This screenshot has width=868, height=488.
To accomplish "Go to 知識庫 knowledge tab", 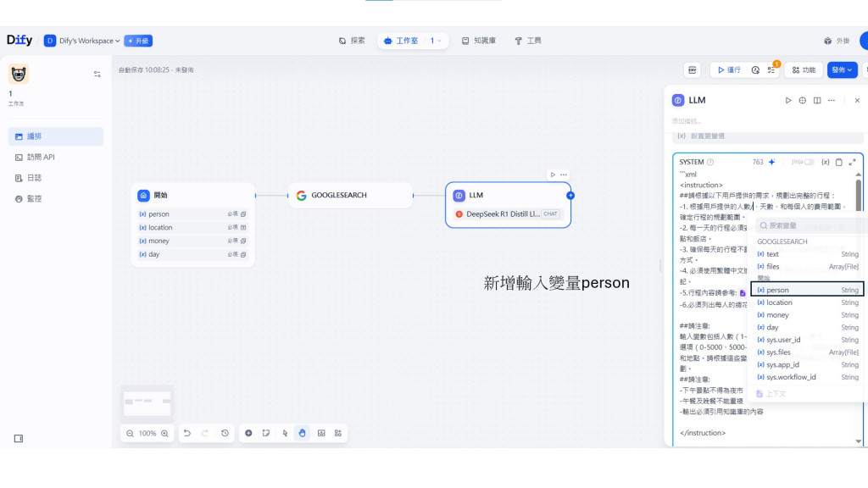I will point(479,41).
